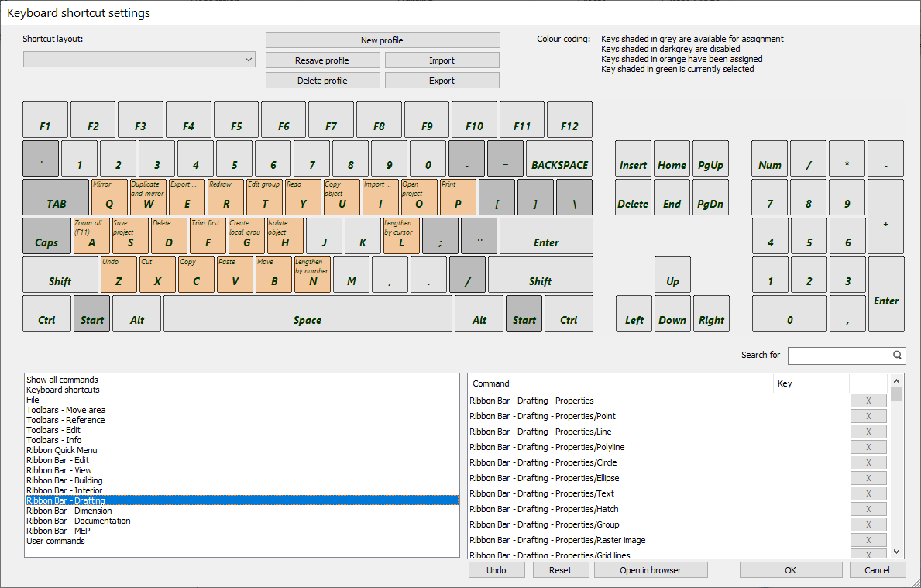
Task: Open the Shortcut layout dropdown
Action: 139,60
